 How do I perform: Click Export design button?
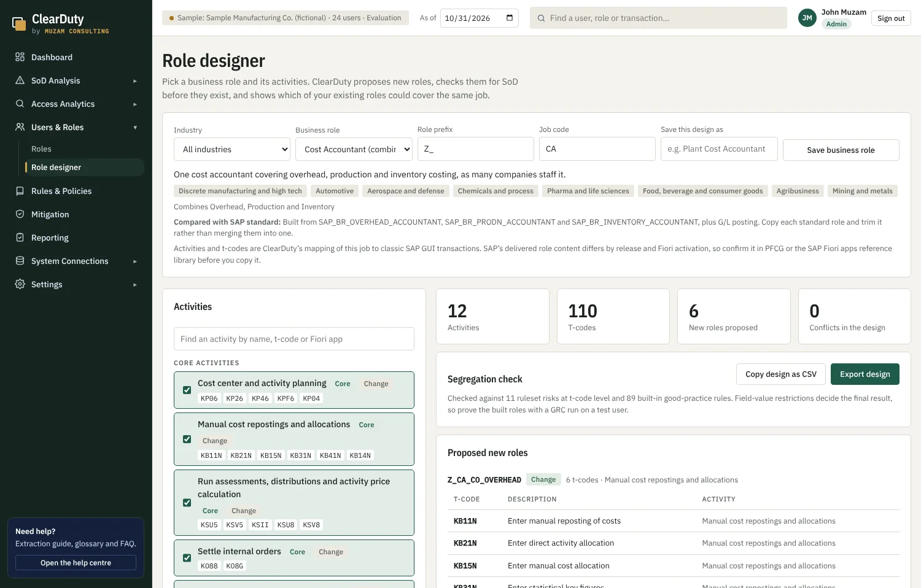[x=865, y=374]
